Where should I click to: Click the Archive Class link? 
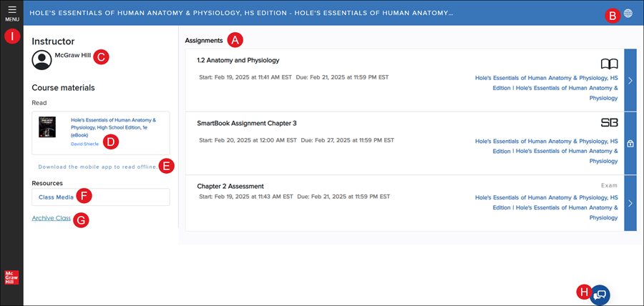click(x=51, y=218)
